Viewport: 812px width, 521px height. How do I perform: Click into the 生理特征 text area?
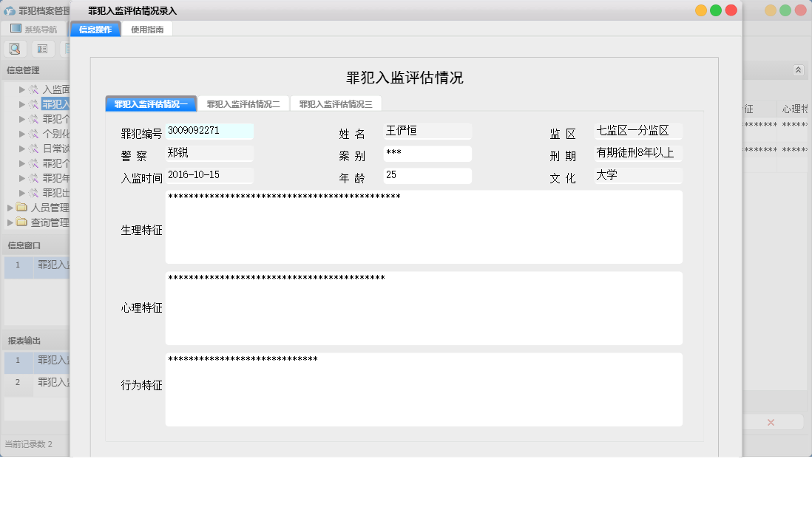point(423,228)
